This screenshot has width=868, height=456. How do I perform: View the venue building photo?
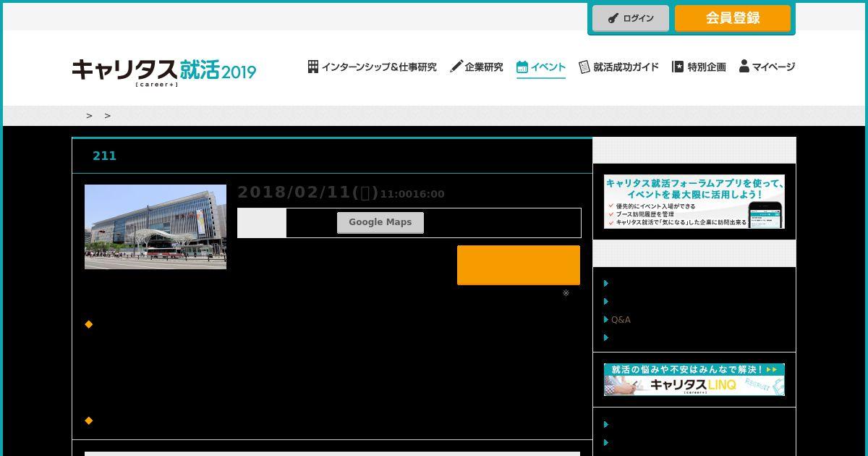pyautogui.click(x=156, y=227)
